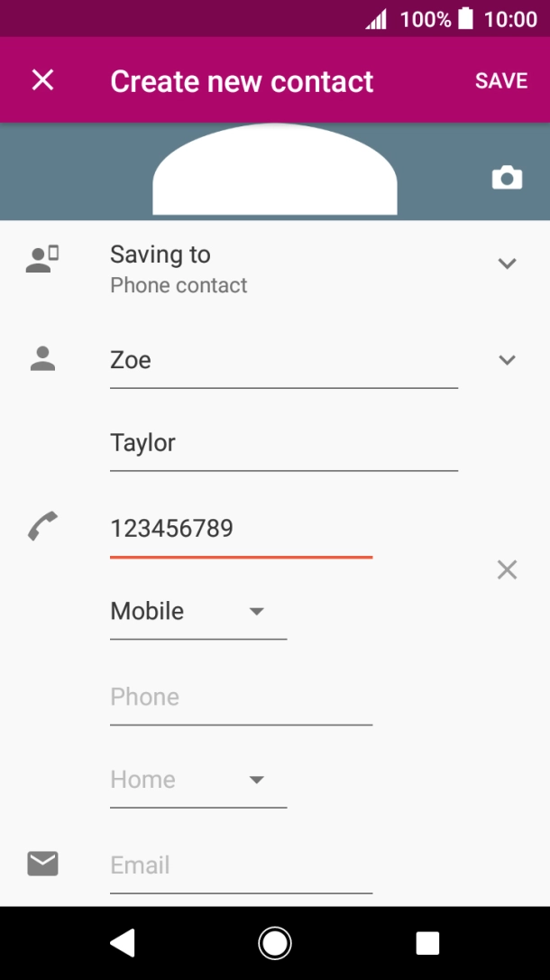Remove the 123456789 phone number entry
Viewport: 550px width, 980px height.
click(507, 569)
